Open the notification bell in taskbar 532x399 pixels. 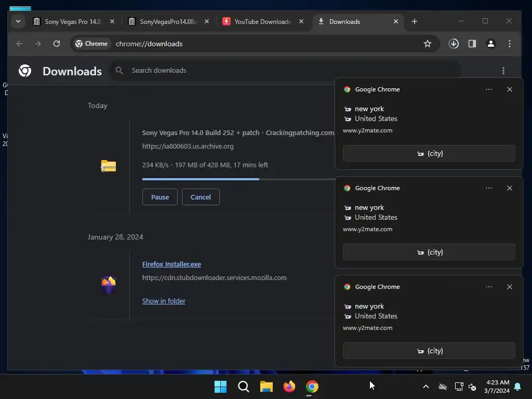tap(517, 387)
